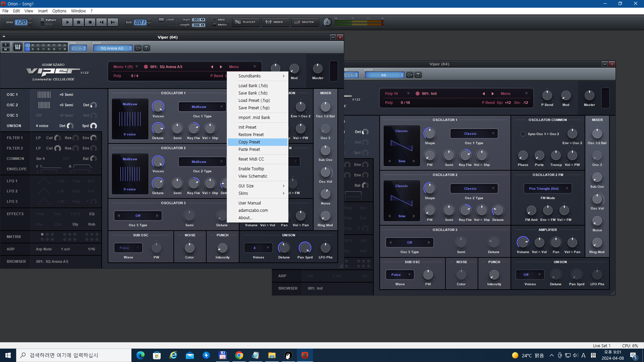Open the MATRIX section tab
This screenshot has height=362, width=644.
pos(14,237)
